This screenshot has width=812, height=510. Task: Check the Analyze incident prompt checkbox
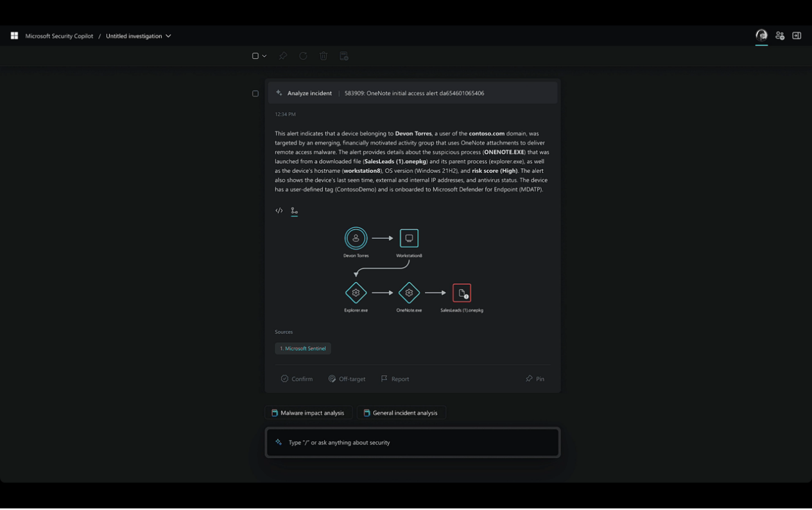click(255, 93)
